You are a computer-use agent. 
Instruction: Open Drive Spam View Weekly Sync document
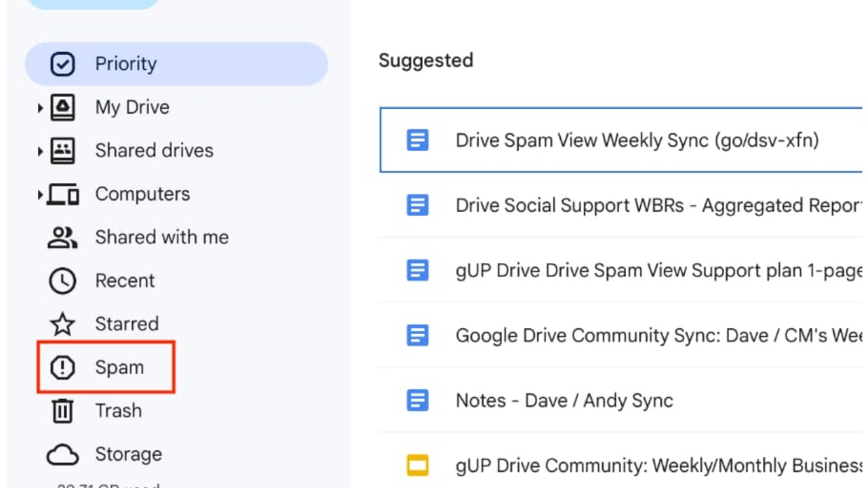(637, 140)
